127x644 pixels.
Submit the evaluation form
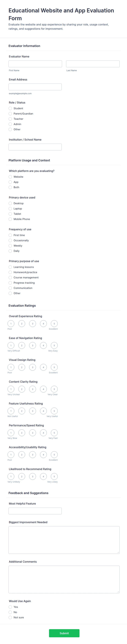click(x=64, y=633)
